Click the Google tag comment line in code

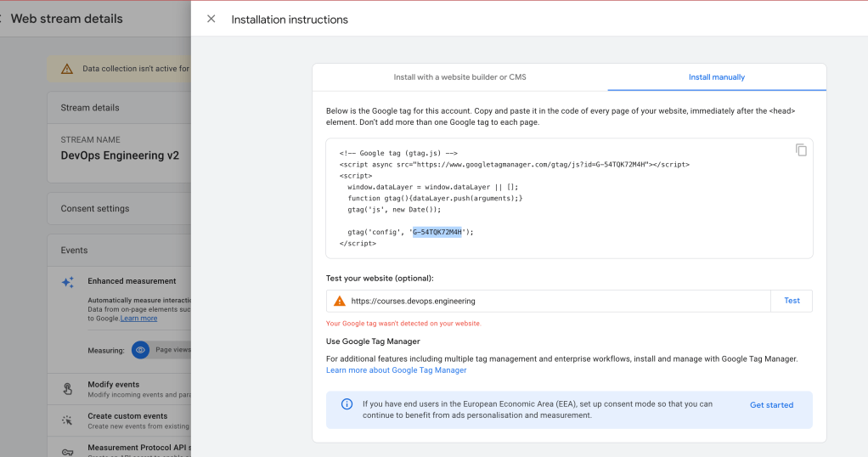pos(398,154)
